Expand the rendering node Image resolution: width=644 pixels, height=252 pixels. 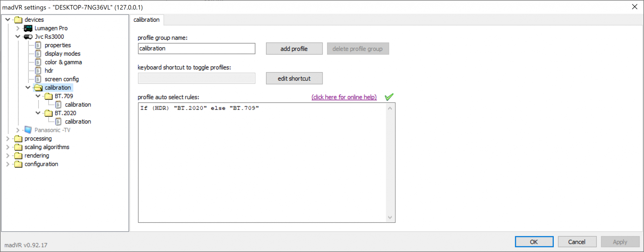point(8,156)
